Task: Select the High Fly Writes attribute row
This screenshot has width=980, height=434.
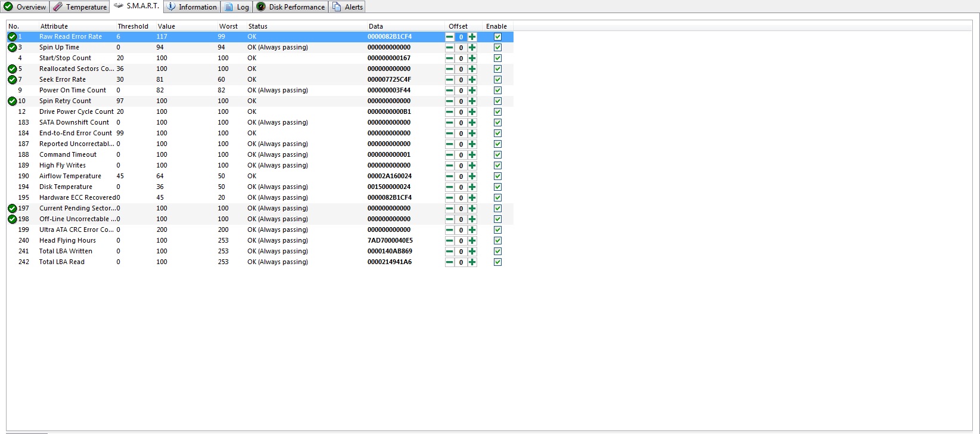Action: click(260, 166)
